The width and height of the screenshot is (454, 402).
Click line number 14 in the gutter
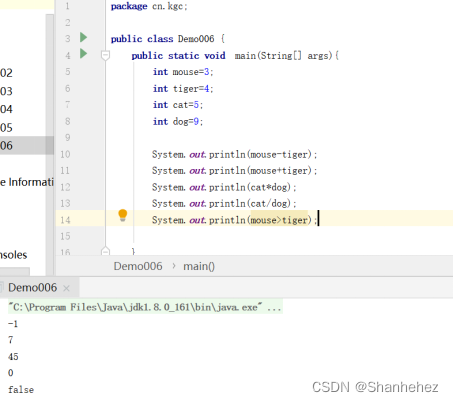click(65, 220)
